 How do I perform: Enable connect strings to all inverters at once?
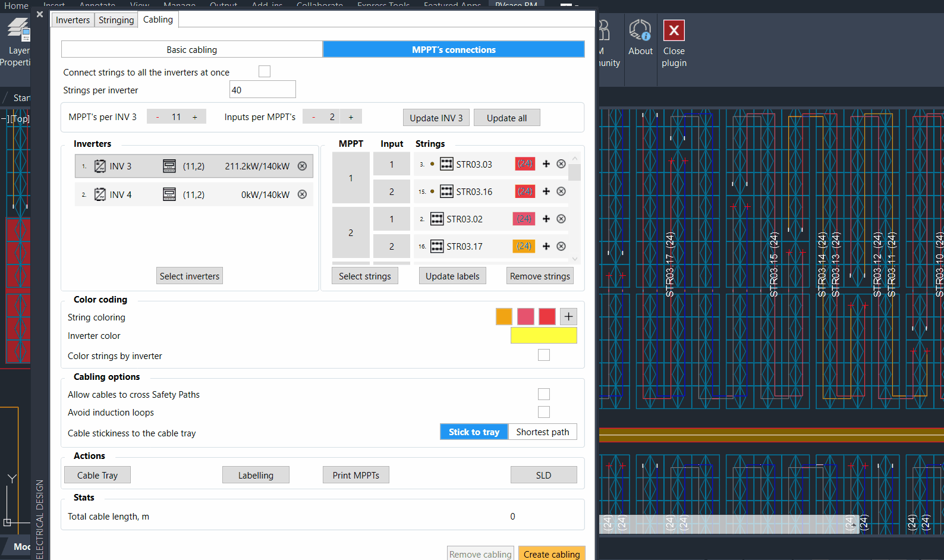[x=265, y=71]
